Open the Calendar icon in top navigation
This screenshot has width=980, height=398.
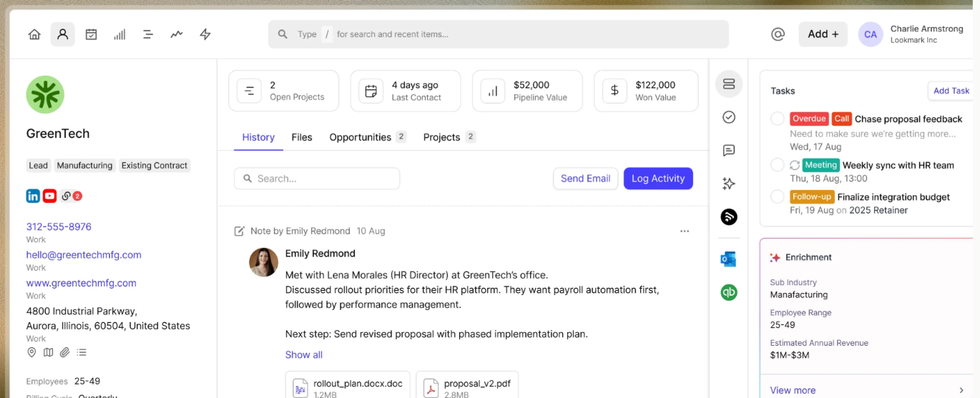click(91, 34)
